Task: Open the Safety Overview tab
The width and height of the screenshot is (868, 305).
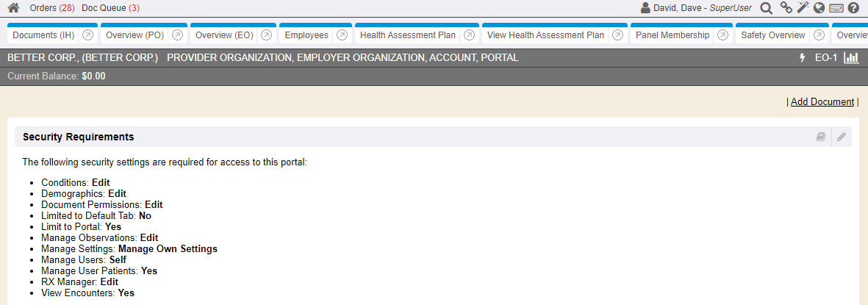Action: 773,35
